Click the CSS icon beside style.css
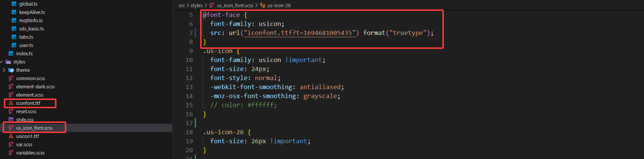Image resolution: width=644 pixels, height=159 pixels. pos(11,120)
